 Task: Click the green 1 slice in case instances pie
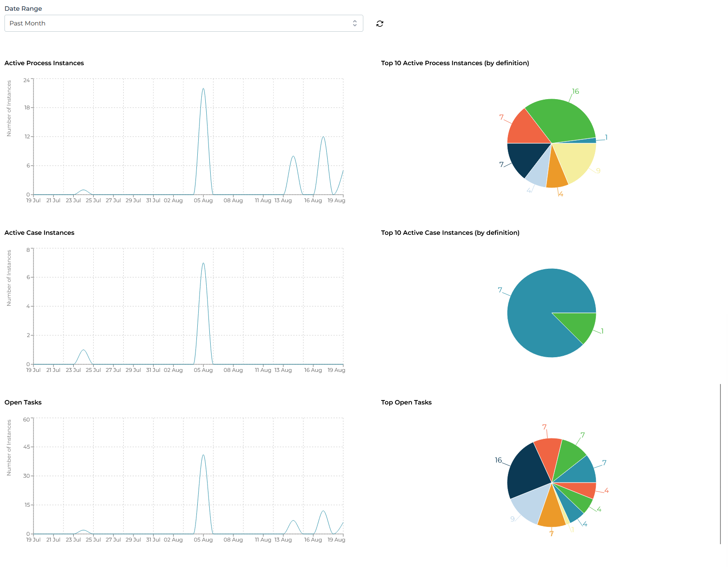pyautogui.click(x=578, y=324)
